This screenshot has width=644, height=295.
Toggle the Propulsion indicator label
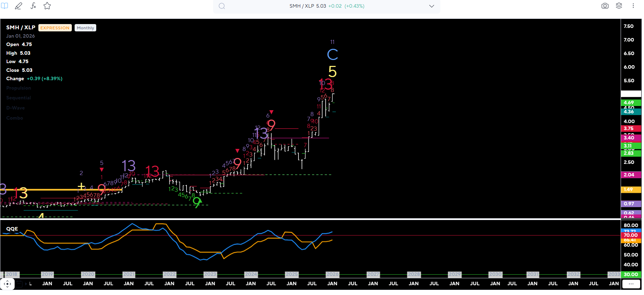point(18,88)
